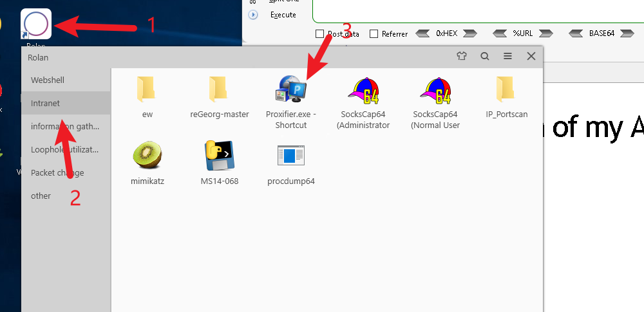Click the Rolan skin shirt icon

tap(461, 57)
